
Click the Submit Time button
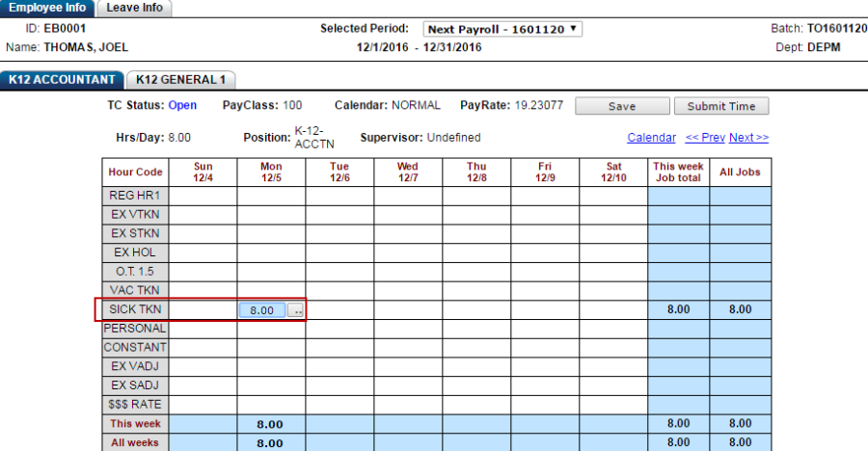click(x=720, y=106)
